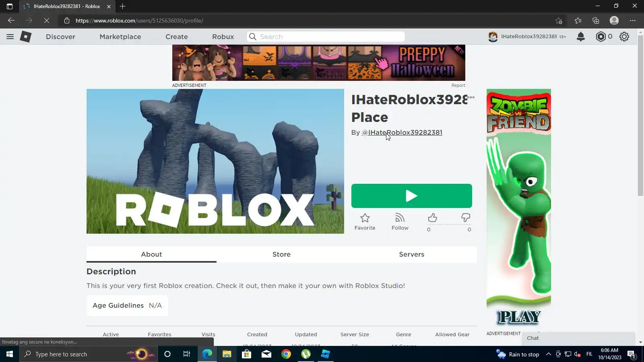Open Google Chrome from the taskbar
Screen dimensions: 644x362
(x=286, y=354)
